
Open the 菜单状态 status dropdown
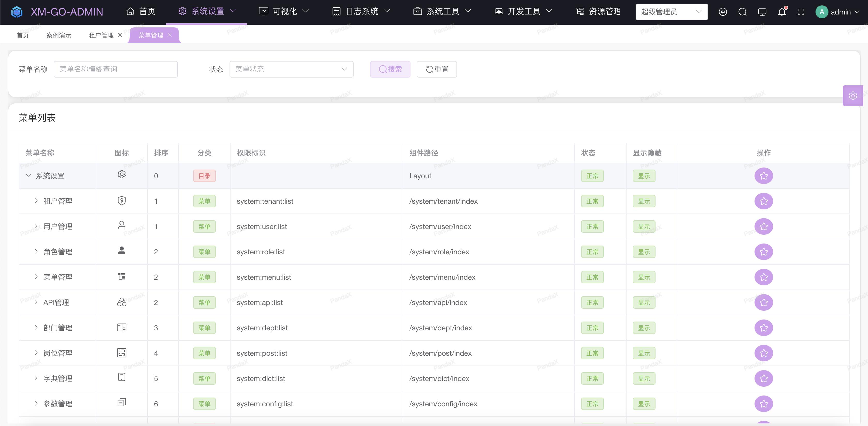click(291, 69)
